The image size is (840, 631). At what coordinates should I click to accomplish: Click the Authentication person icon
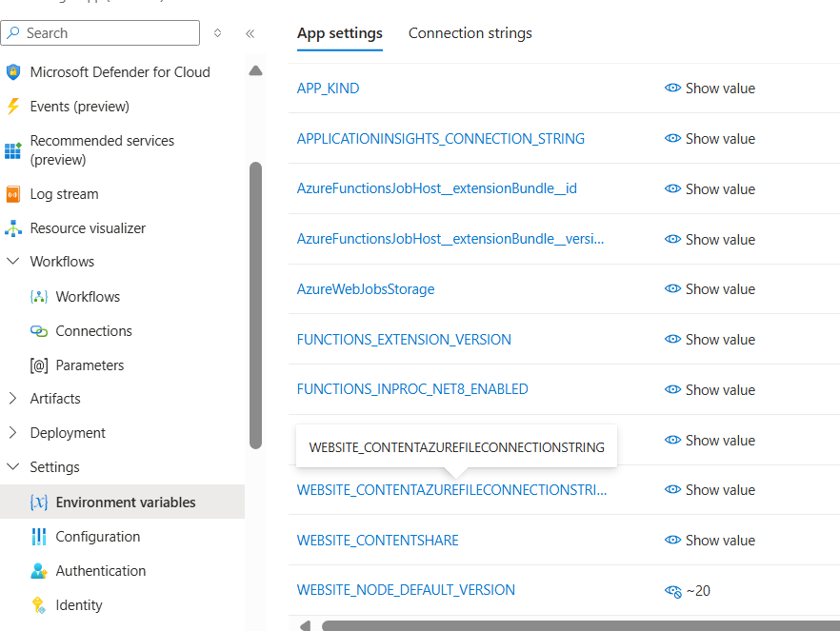click(39, 570)
